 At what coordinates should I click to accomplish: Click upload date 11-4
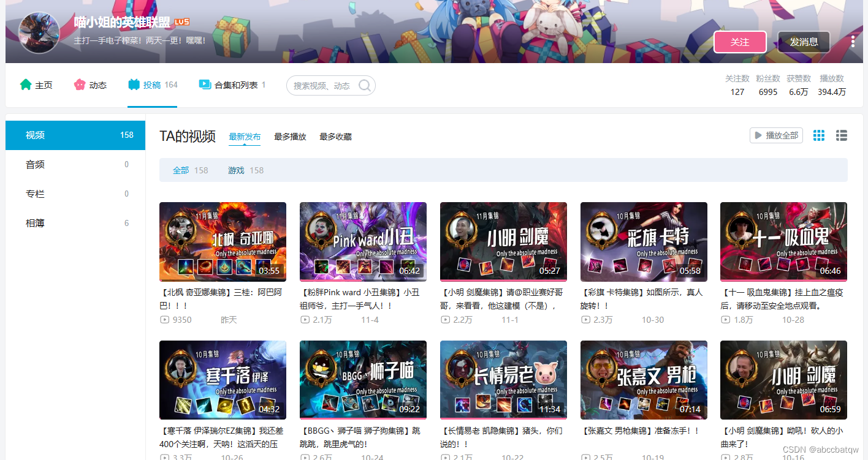[370, 320]
